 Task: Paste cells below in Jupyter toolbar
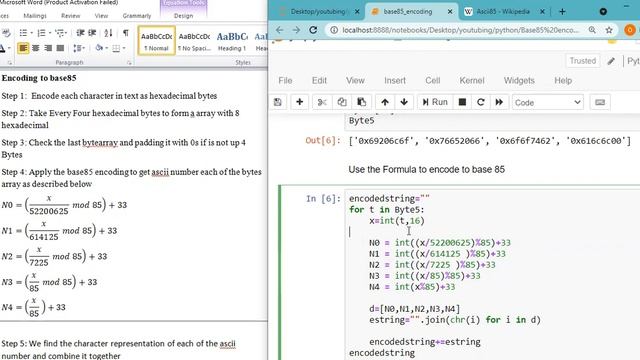[x=361, y=102]
